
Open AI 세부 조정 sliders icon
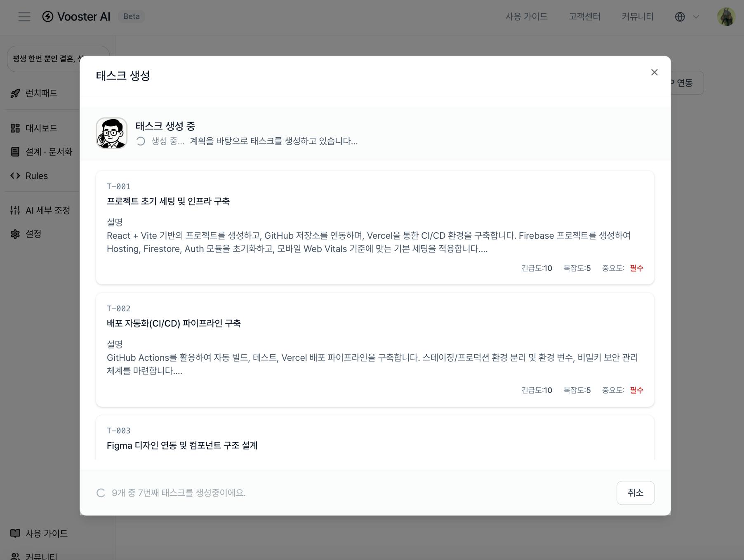click(x=15, y=210)
